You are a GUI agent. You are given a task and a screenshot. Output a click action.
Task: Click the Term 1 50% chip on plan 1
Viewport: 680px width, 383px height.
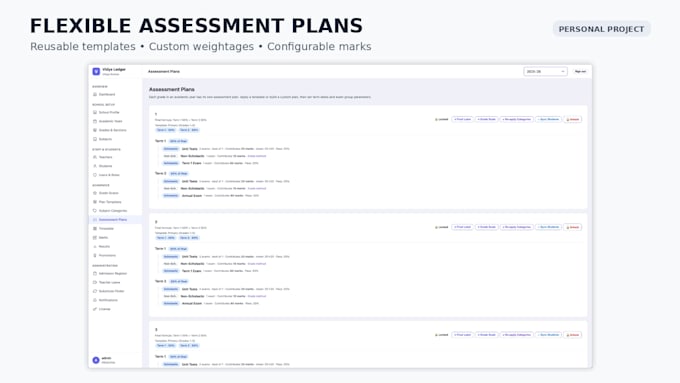tap(166, 130)
